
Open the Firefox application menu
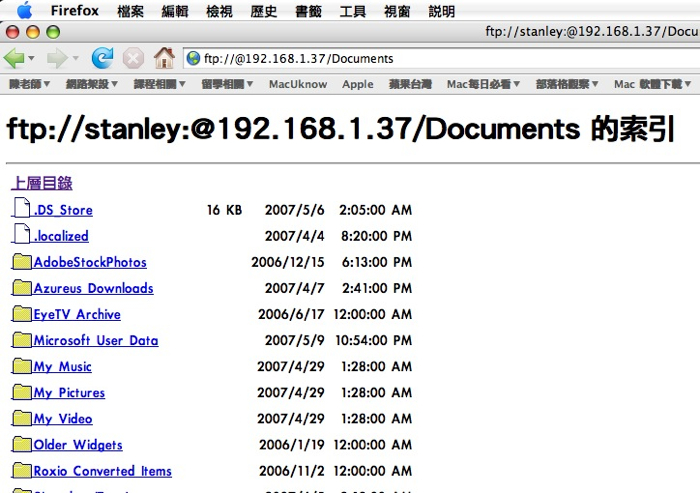(x=75, y=11)
